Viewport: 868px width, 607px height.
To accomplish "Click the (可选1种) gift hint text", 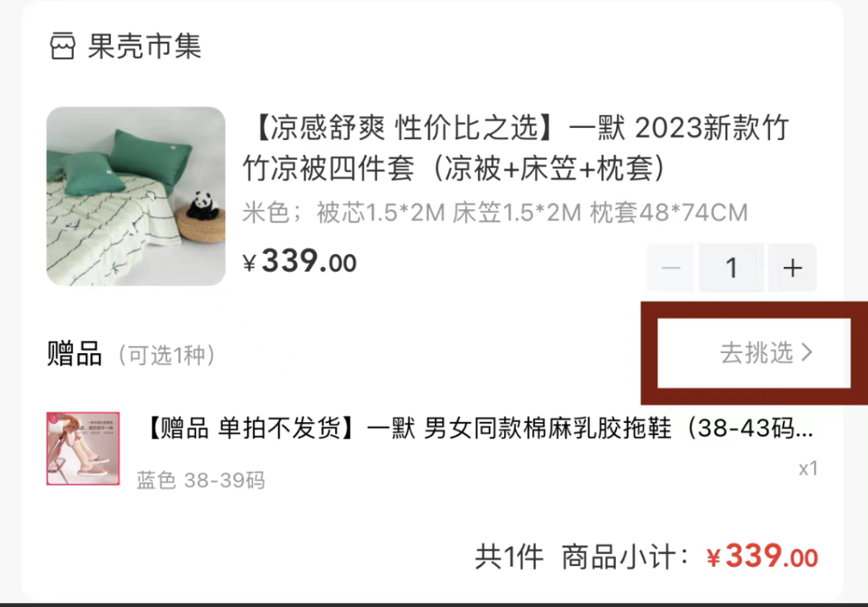I will click(166, 355).
